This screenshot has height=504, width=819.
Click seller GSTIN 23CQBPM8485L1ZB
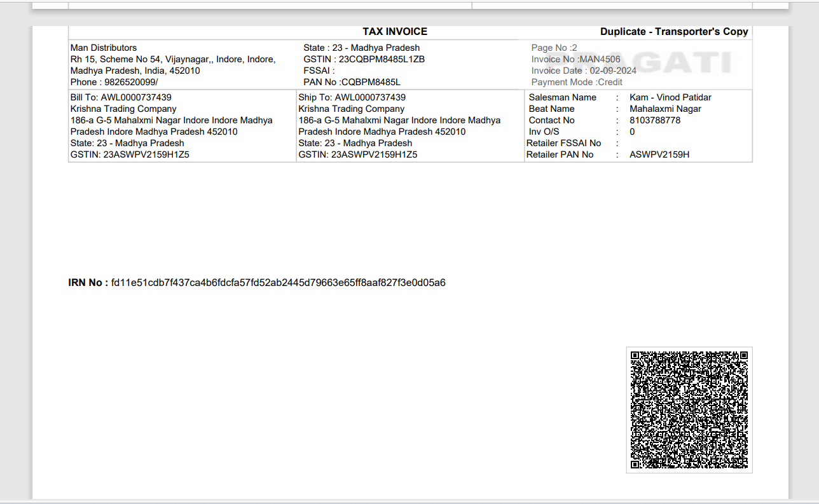pyautogui.click(x=382, y=59)
